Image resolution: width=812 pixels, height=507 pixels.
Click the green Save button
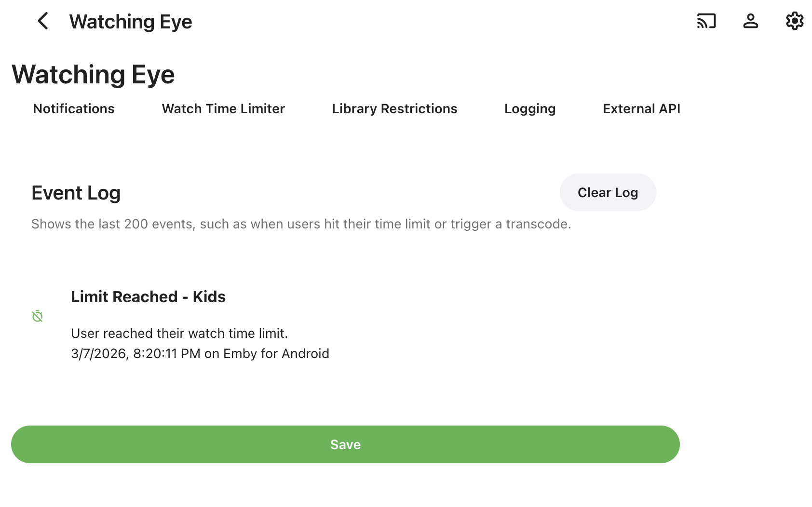[x=345, y=444]
